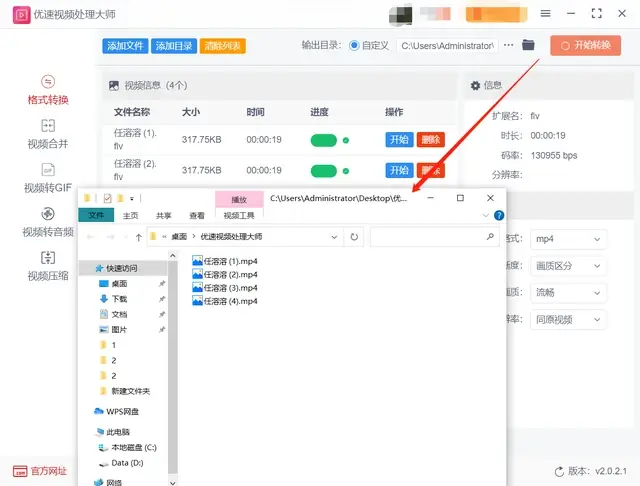
Task: Click progress bar of 任溶溶 (1).flv
Action: click(324, 140)
